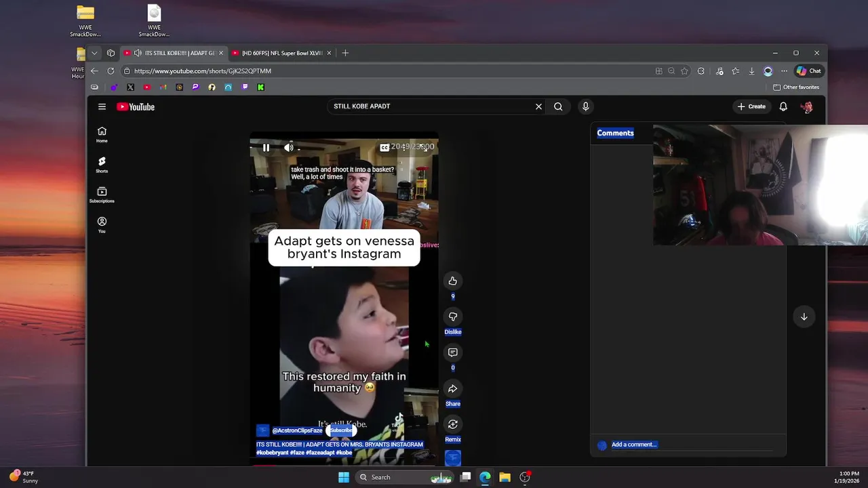Go to next Short with down arrow
The width and height of the screenshot is (868, 488).
(x=804, y=317)
